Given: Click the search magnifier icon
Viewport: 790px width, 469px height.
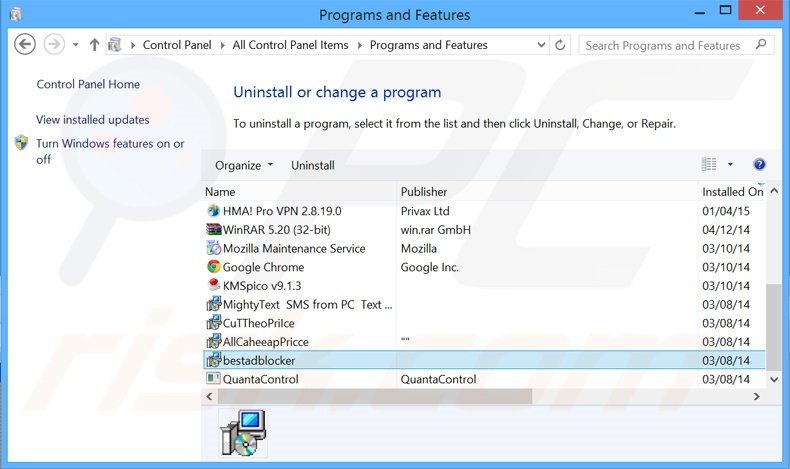Looking at the screenshot, I should pyautogui.click(x=761, y=45).
